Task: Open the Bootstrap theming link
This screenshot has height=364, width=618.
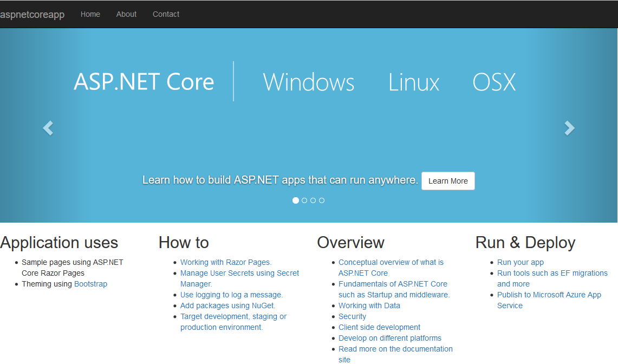Action: (x=90, y=283)
